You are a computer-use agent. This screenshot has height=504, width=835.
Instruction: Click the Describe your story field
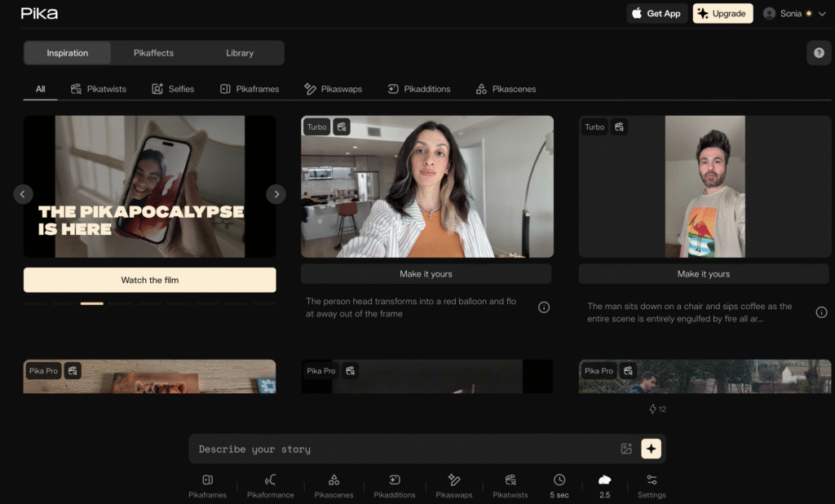tap(404, 449)
